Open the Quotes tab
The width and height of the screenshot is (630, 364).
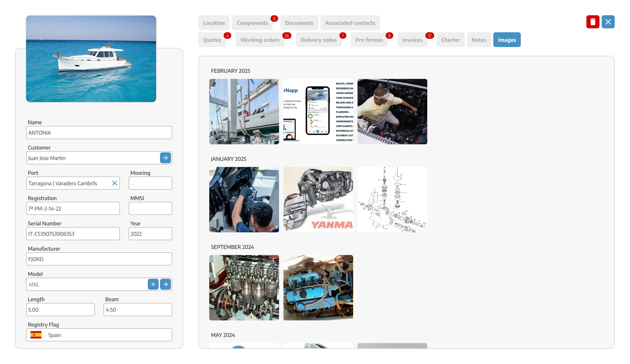click(212, 40)
